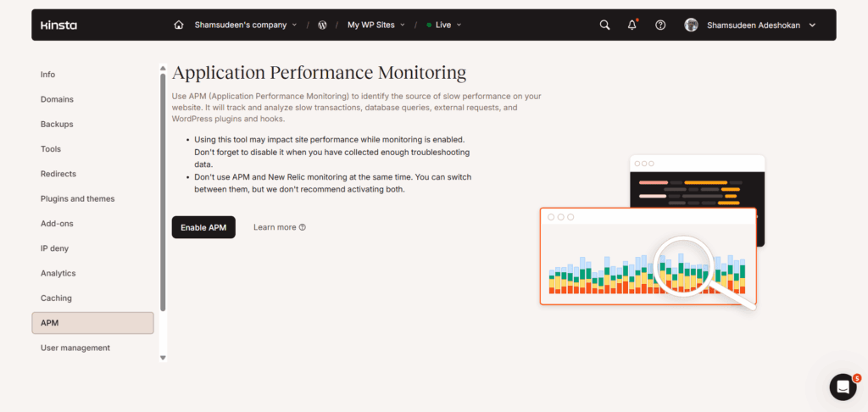Open the Live environment dropdown
868x412 pixels.
click(444, 25)
